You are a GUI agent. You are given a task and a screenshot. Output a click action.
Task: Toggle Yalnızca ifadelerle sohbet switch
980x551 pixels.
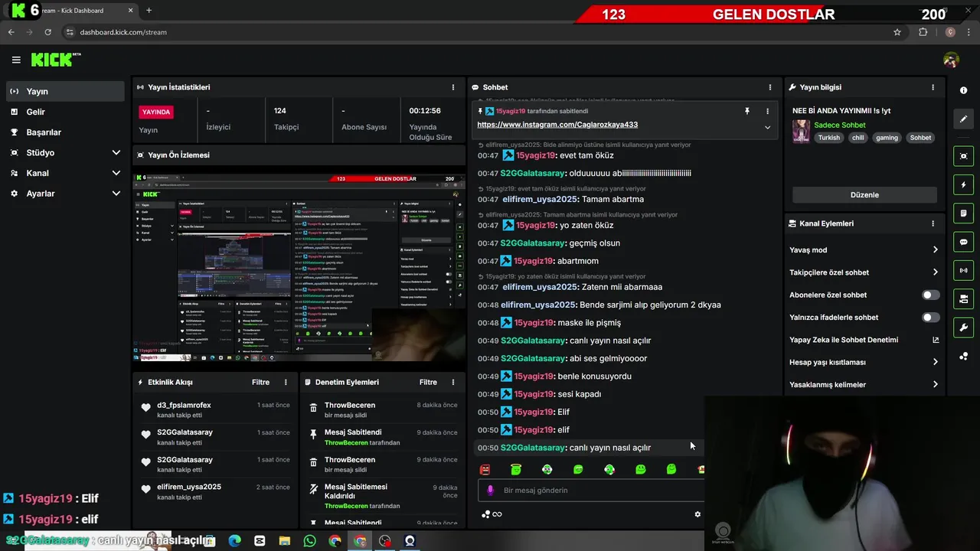[930, 317]
